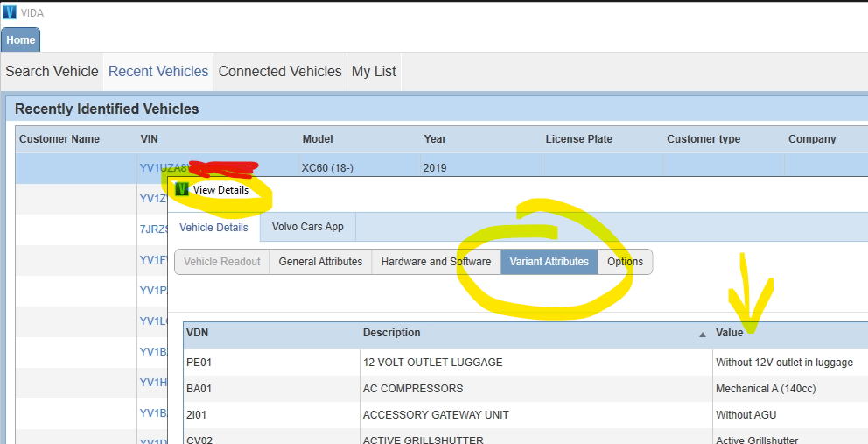Open the Home tab
The image size is (868, 444).
pyautogui.click(x=20, y=40)
